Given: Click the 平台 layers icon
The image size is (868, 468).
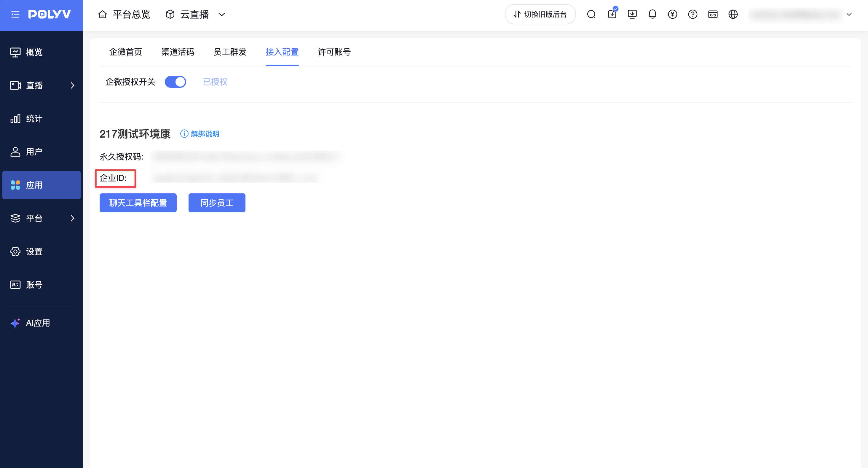Looking at the screenshot, I should point(15,219).
